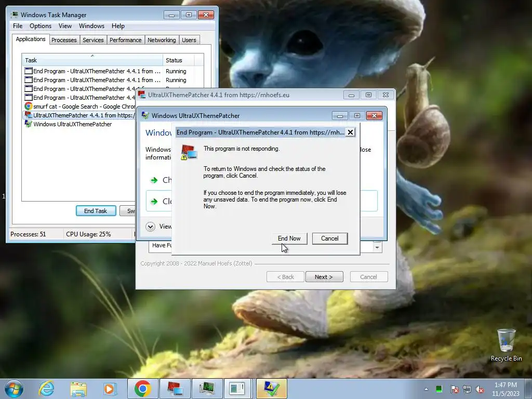The height and width of the screenshot is (399, 532).
Task: Click the second green arrow option
Action: coord(154,201)
